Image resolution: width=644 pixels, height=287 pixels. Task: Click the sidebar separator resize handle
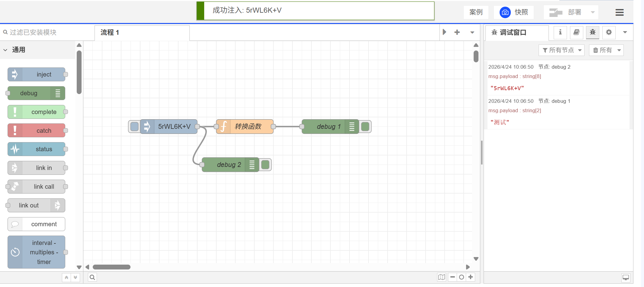pos(482,153)
